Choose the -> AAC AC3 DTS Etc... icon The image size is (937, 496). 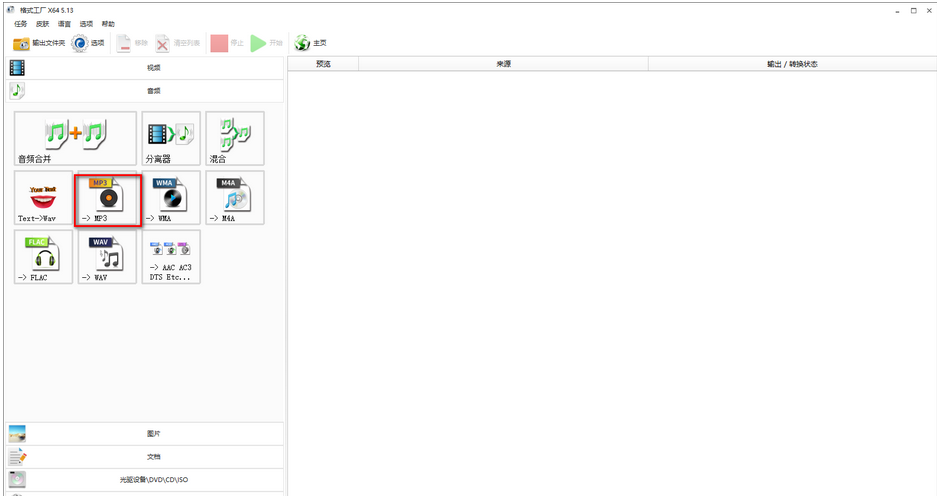click(x=171, y=257)
